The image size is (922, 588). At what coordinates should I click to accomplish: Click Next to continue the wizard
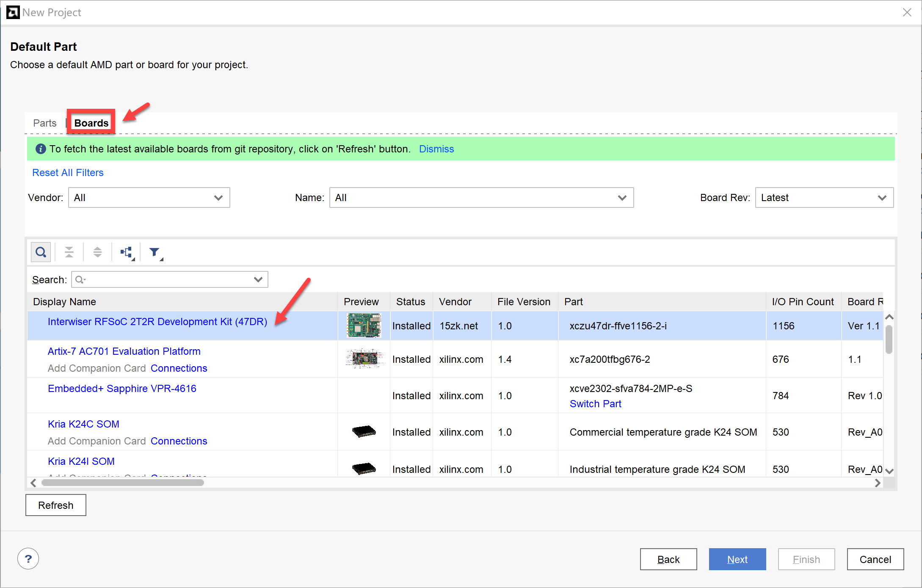737,559
